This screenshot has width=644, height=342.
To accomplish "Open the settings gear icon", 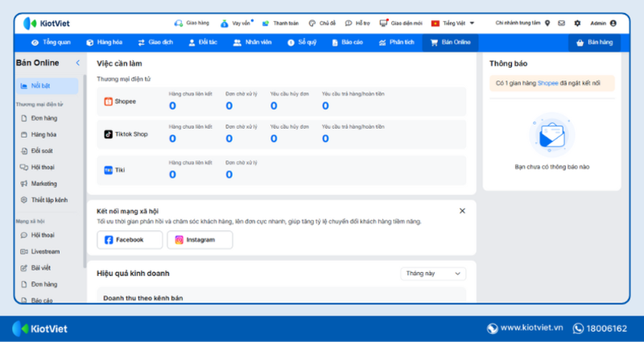I will (x=576, y=23).
